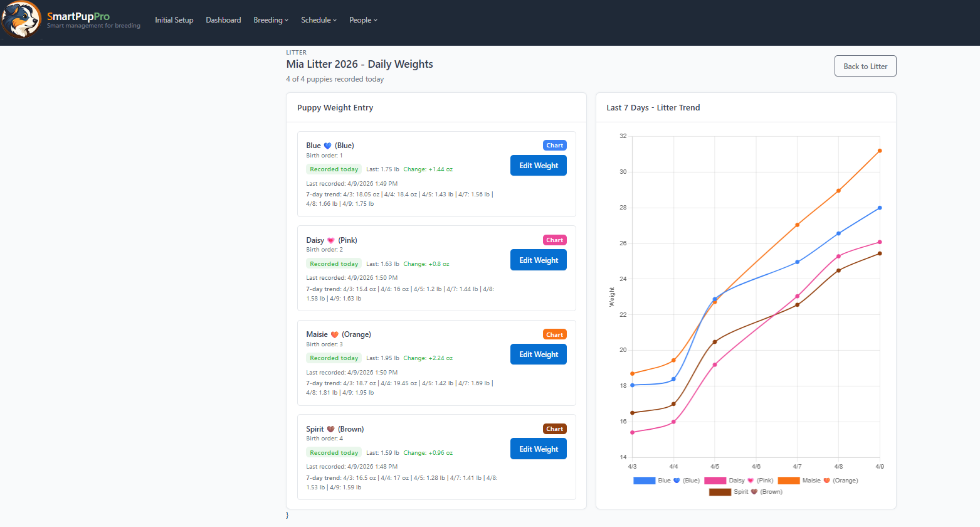Open the Chart view for Maisie puppy
This screenshot has width=980, height=527.
pyautogui.click(x=554, y=334)
